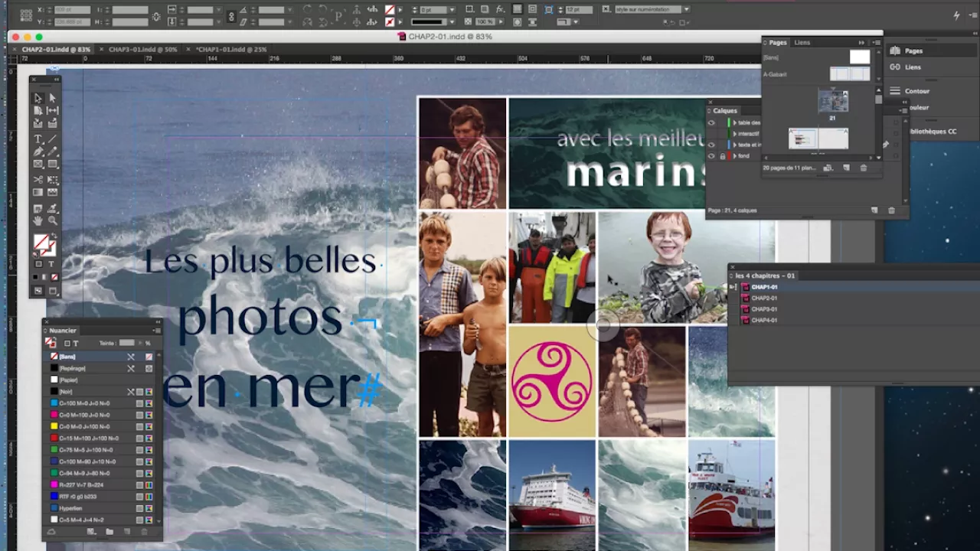Select the Gradient Feather tool
This screenshot has width=980, height=551.
pos(53,192)
